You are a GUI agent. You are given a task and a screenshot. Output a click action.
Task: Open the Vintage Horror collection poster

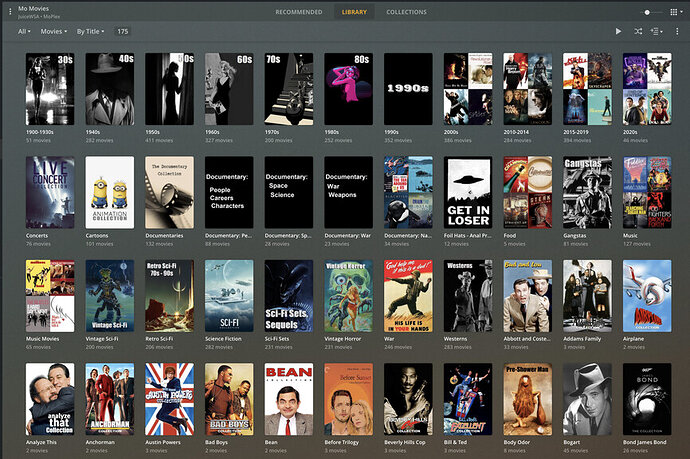tap(349, 296)
